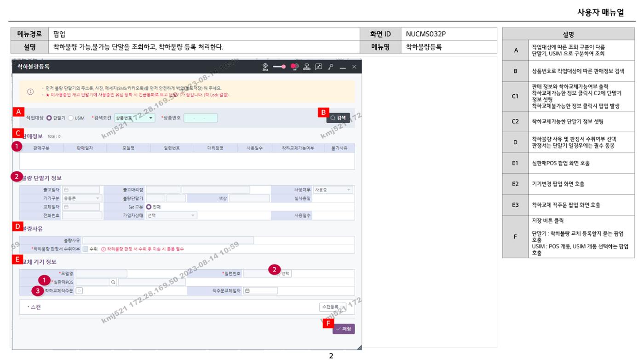Check the 수취 checkbox
Screen dimensions: 644x362
[x=85, y=249]
